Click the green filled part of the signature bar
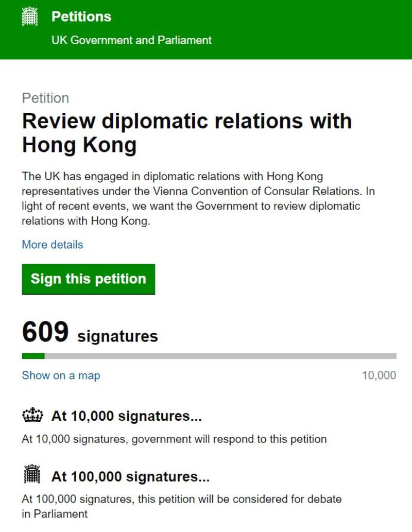Viewport: 412px width, 532px height. [x=33, y=356]
